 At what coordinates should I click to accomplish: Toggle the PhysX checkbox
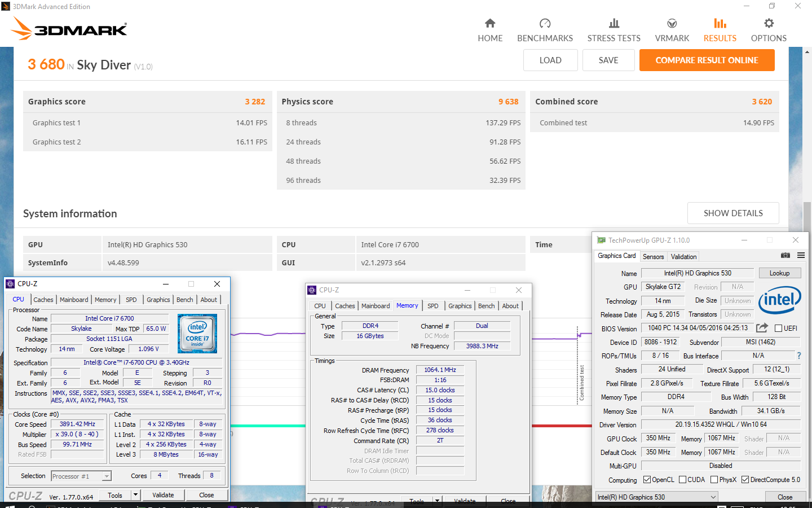coord(714,480)
